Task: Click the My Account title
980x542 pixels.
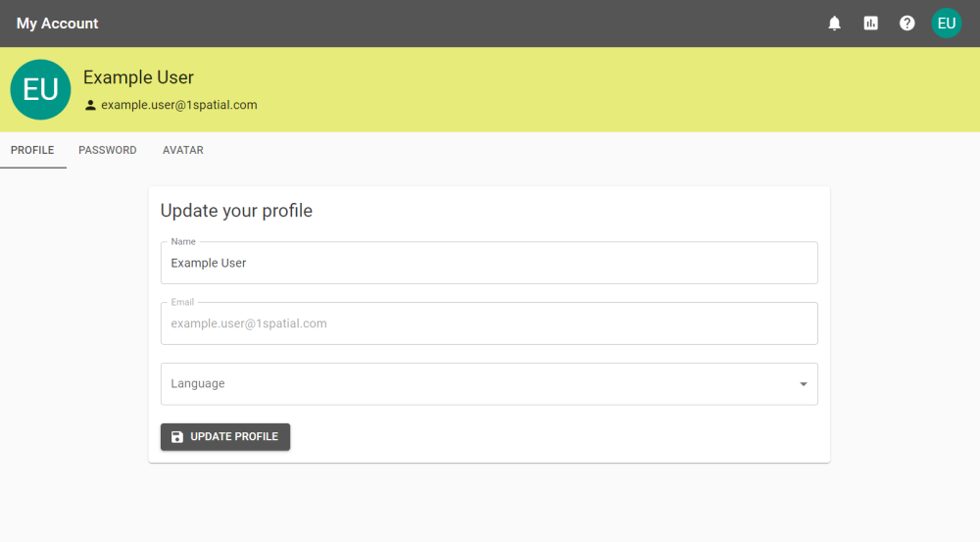Action: click(58, 24)
